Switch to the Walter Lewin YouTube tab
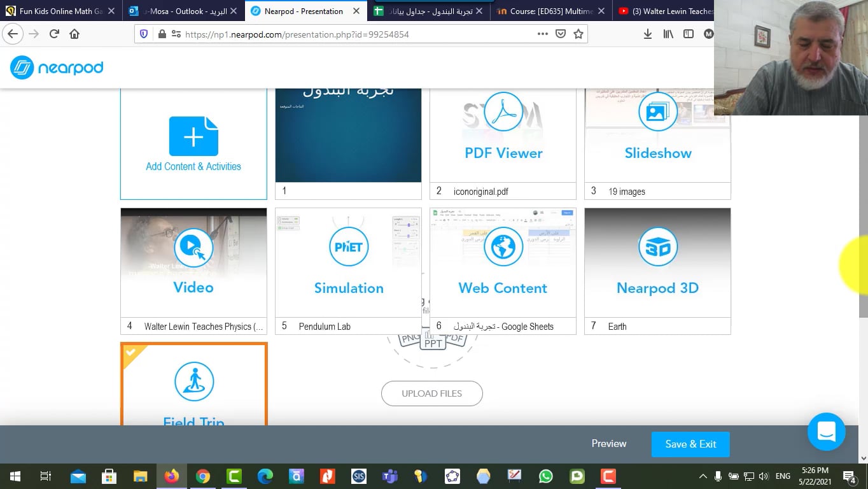Image resolution: width=868 pixels, height=489 pixels. [x=664, y=11]
